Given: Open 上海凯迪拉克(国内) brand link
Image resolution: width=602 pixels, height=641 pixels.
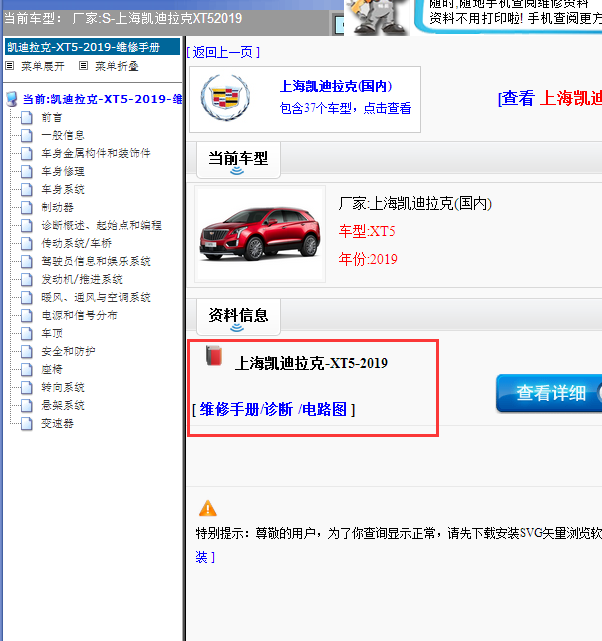Looking at the screenshot, I should coord(336,86).
